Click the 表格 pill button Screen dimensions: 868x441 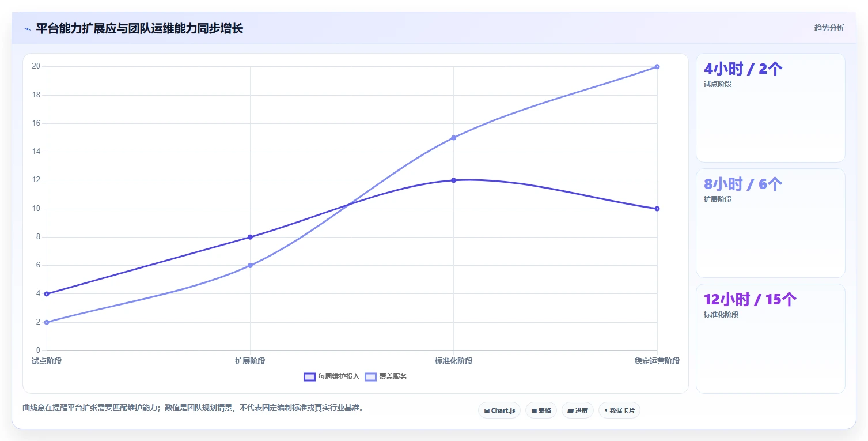pyautogui.click(x=541, y=410)
